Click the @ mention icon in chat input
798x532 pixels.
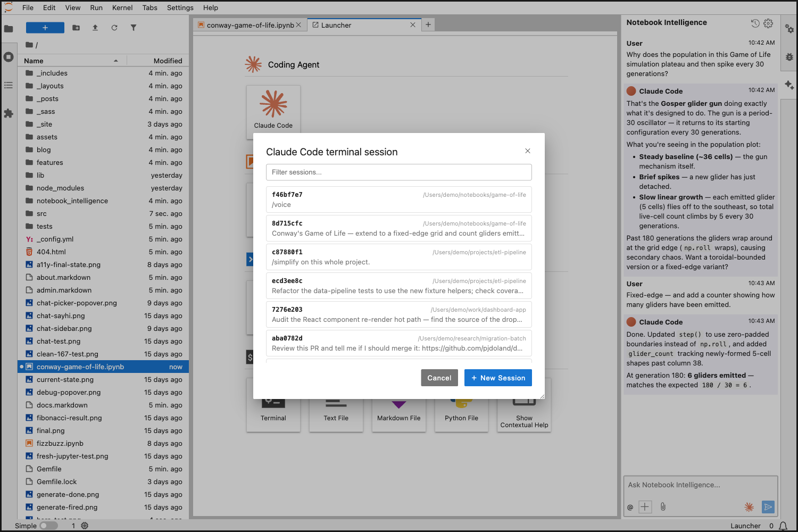[630, 508]
